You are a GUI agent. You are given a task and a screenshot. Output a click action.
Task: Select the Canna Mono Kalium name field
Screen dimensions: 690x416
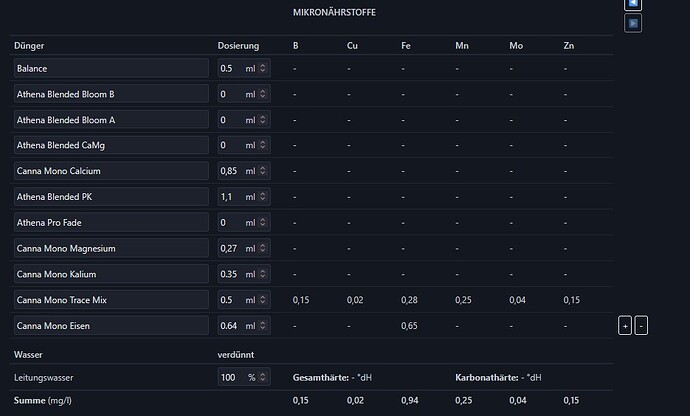[x=111, y=274]
